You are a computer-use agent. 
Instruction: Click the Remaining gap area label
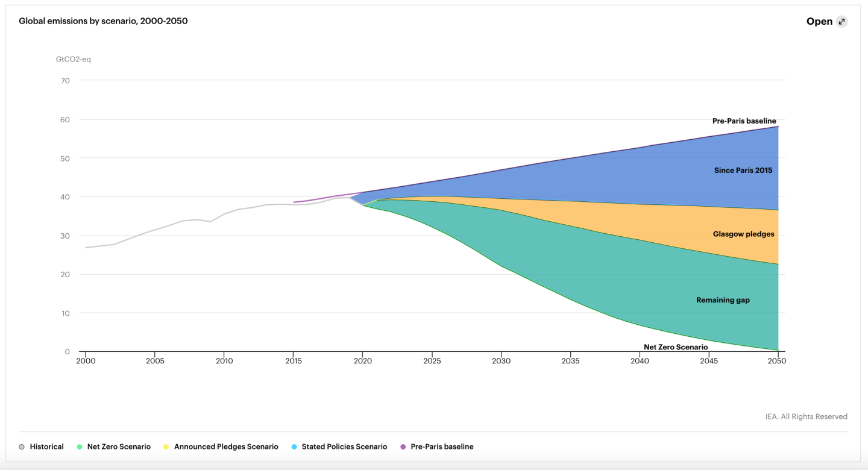[x=723, y=300]
